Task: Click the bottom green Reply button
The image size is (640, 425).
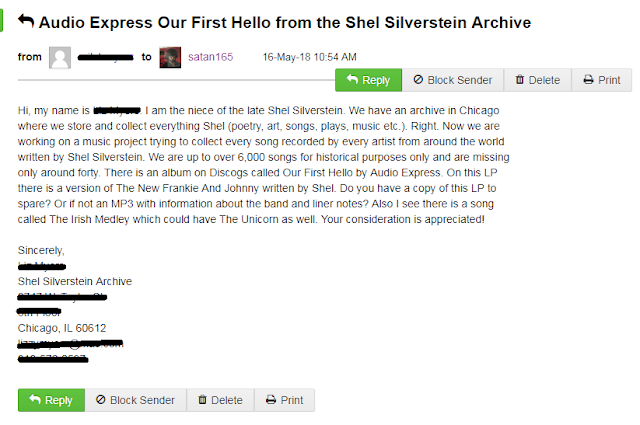Action: pos(51,400)
